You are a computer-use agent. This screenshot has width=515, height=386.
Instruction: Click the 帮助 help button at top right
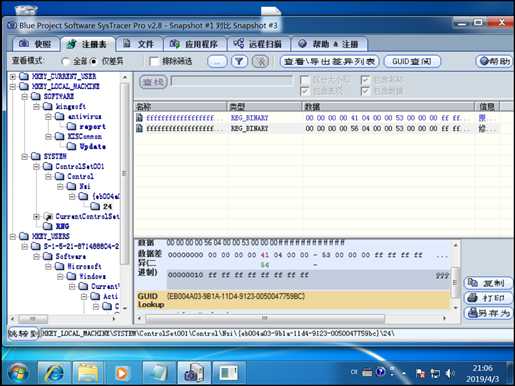(x=495, y=61)
